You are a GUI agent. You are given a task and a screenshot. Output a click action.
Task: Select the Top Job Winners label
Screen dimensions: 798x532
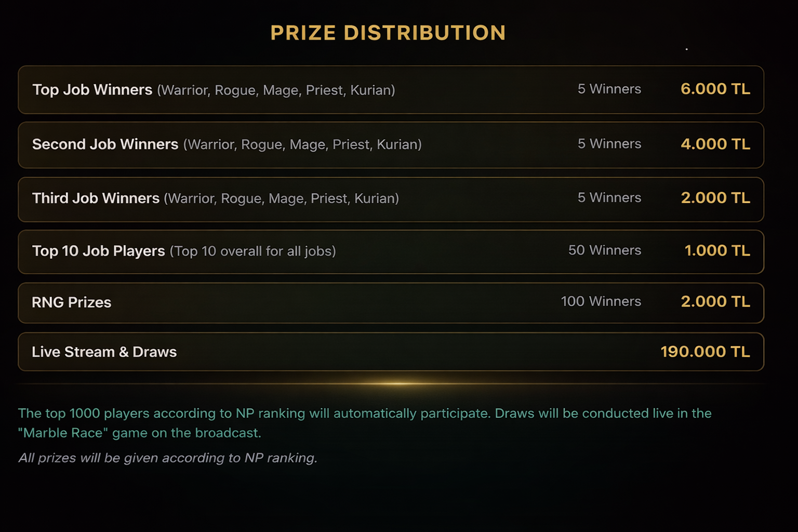click(92, 90)
